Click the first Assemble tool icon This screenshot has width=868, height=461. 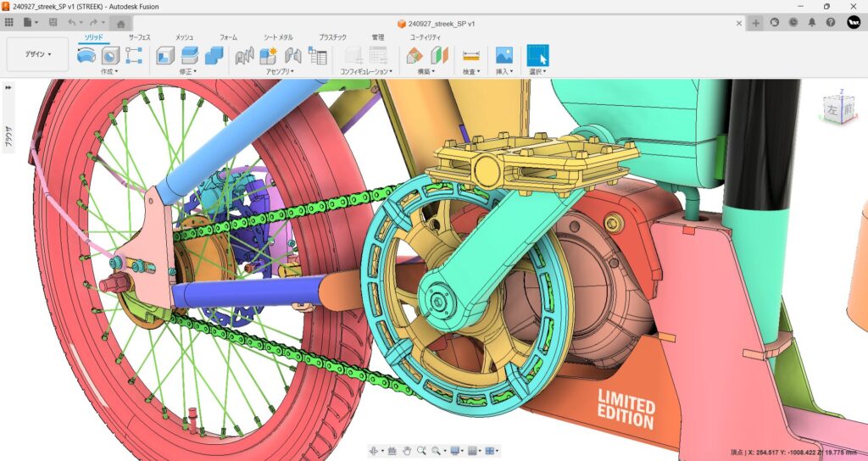pos(244,55)
